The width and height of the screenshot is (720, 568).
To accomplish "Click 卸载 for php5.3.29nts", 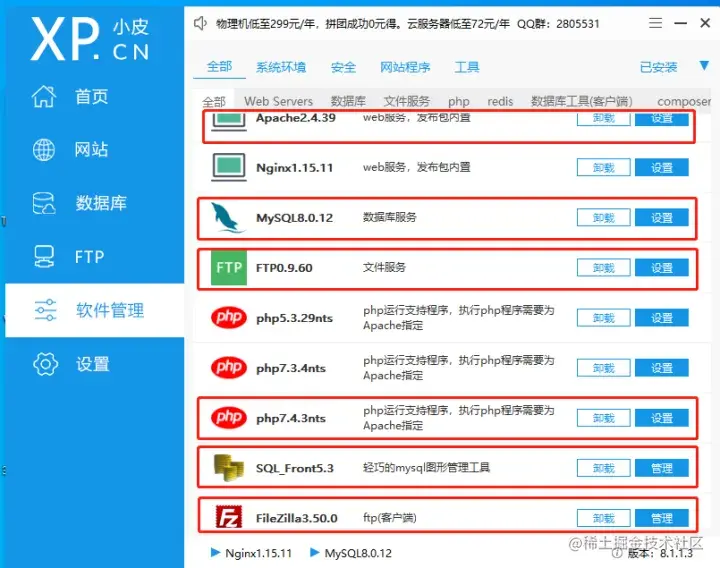I will [x=603, y=318].
